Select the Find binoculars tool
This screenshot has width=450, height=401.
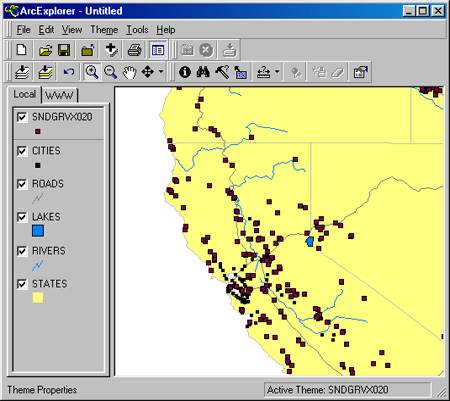[203, 72]
